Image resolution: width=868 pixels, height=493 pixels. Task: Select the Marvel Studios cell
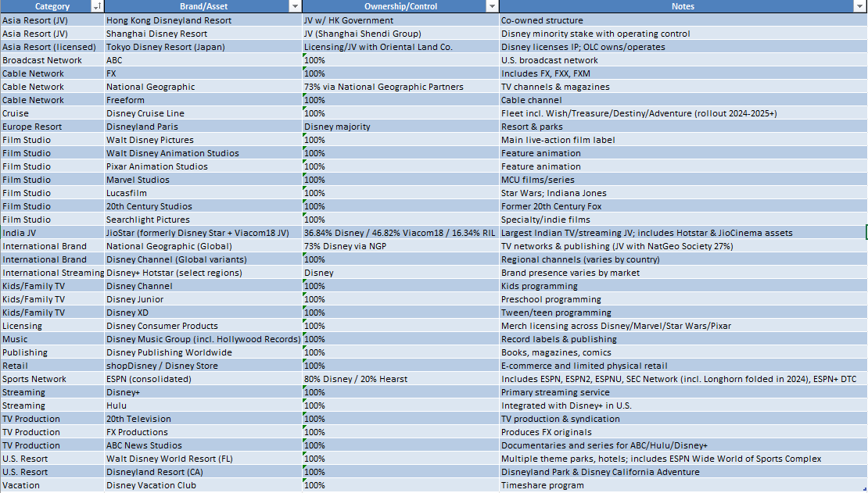point(203,180)
